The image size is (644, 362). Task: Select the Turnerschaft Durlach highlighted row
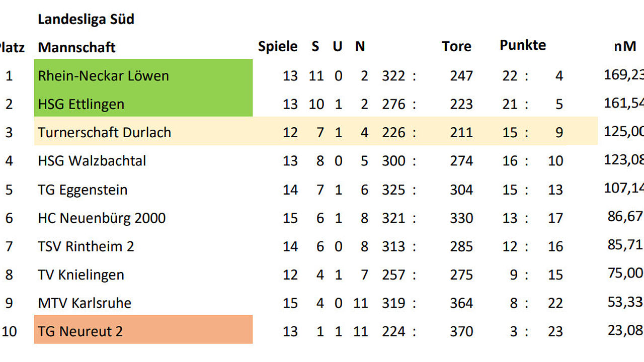[x=316, y=131]
